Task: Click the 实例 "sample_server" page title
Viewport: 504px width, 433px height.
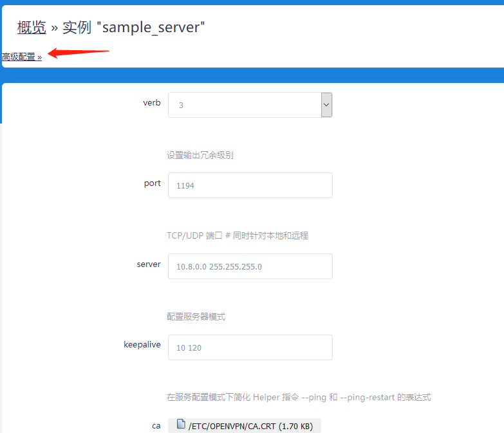Action: [x=133, y=28]
